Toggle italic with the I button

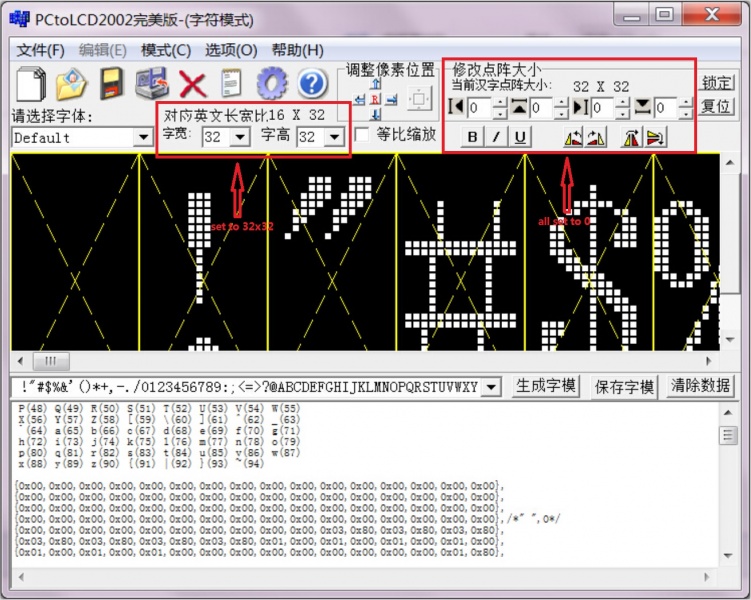coord(496,137)
